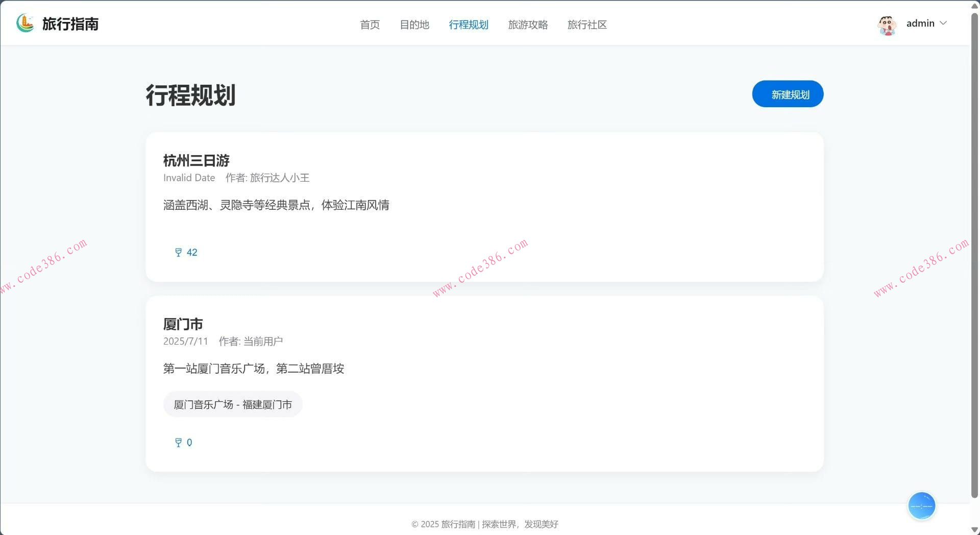Select the 旅游攻略 menu item
The height and width of the screenshot is (535, 980).
[x=528, y=25]
